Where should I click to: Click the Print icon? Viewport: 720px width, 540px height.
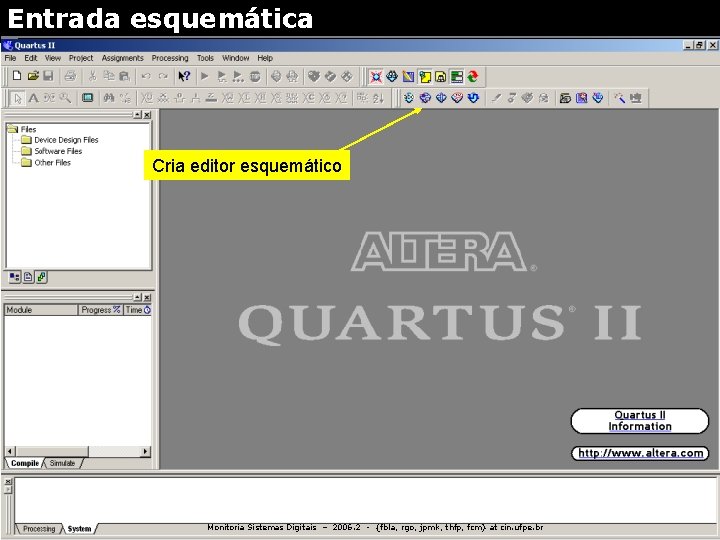tap(70, 76)
